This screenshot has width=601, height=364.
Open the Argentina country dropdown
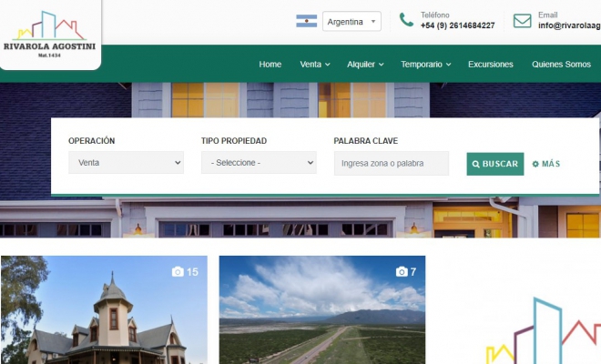[x=351, y=22]
